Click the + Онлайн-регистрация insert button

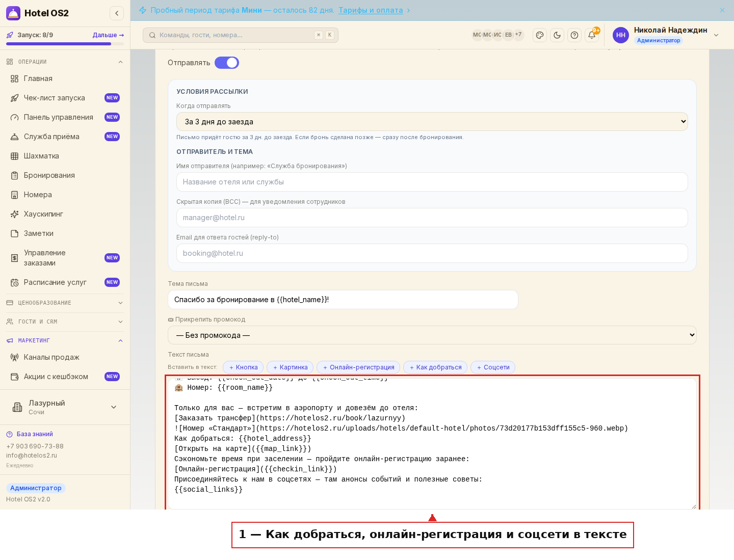(x=358, y=367)
